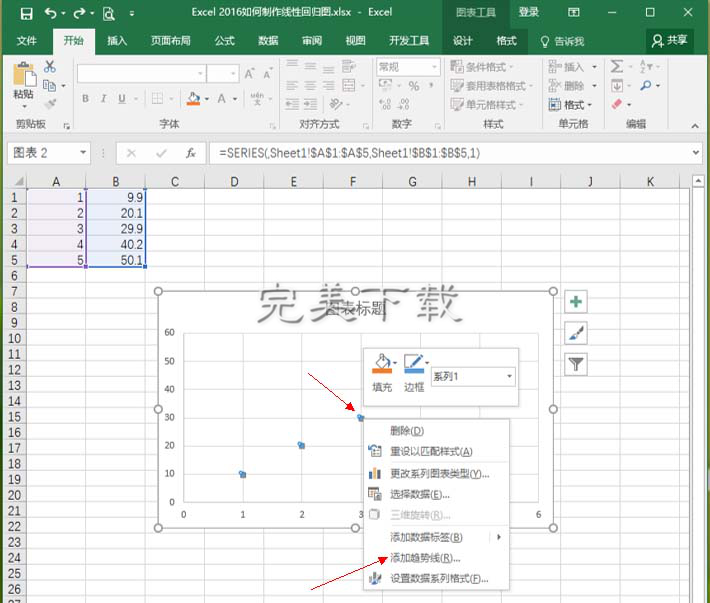Choose 添加趋势线 from the context menu
This screenshot has height=603, width=710.
(425, 558)
